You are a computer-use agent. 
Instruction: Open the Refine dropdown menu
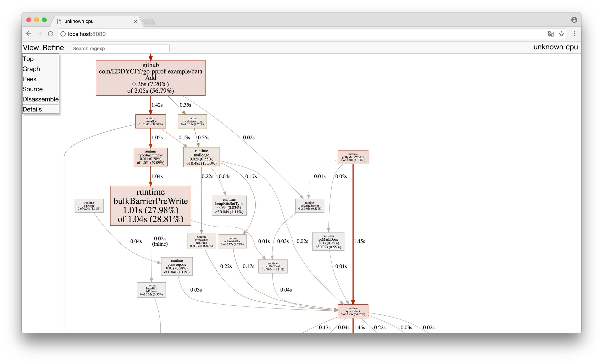[x=53, y=48]
